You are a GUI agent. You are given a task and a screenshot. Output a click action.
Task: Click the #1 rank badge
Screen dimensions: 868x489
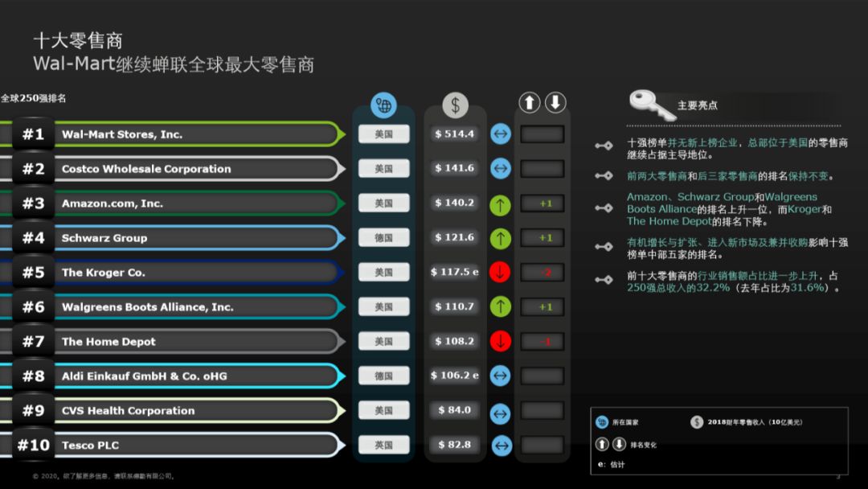pos(32,134)
